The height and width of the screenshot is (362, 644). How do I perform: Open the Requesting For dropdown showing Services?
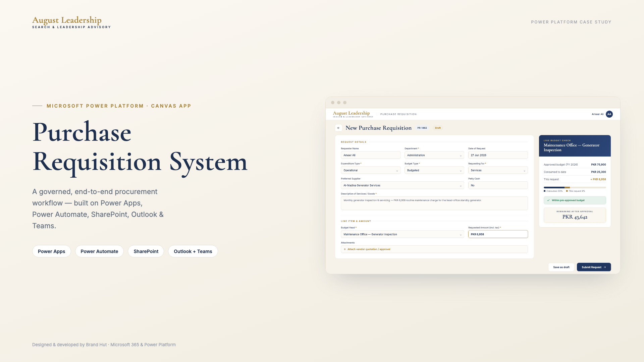pyautogui.click(x=498, y=170)
